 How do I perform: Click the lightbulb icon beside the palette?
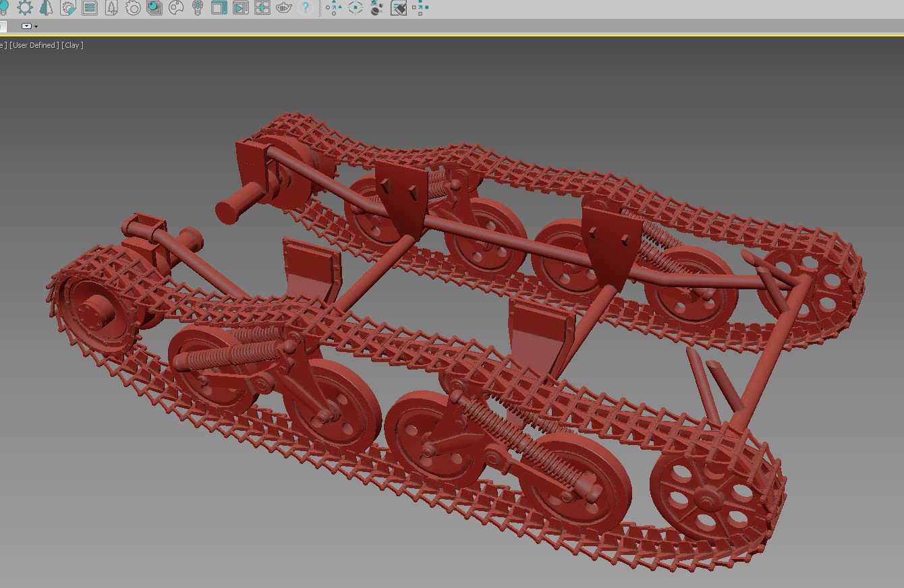pyautogui.click(x=198, y=8)
